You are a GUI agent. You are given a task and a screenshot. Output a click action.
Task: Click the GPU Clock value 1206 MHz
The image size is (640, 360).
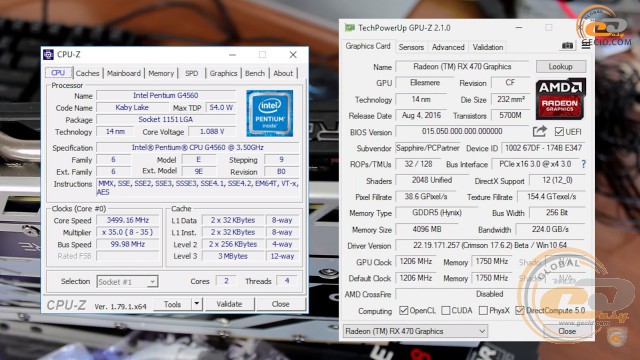[416, 261]
